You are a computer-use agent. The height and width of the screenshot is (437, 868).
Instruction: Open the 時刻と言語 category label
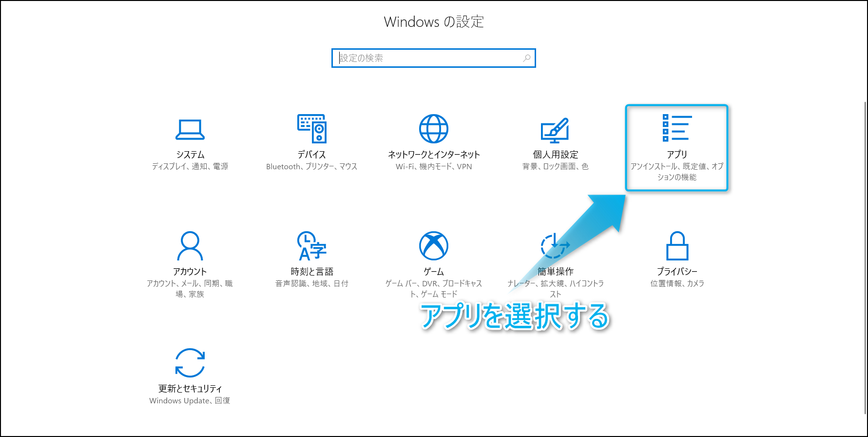(x=312, y=272)
